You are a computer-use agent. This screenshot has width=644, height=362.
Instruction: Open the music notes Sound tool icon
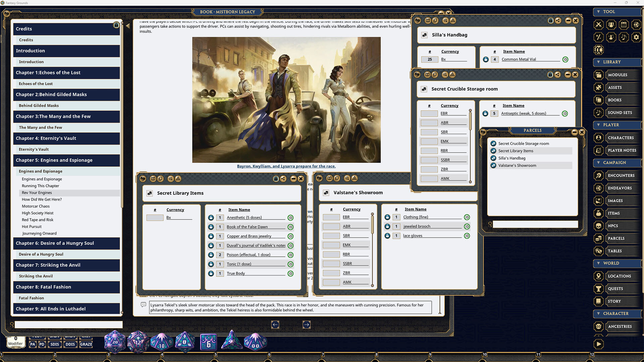click(624, 37)
